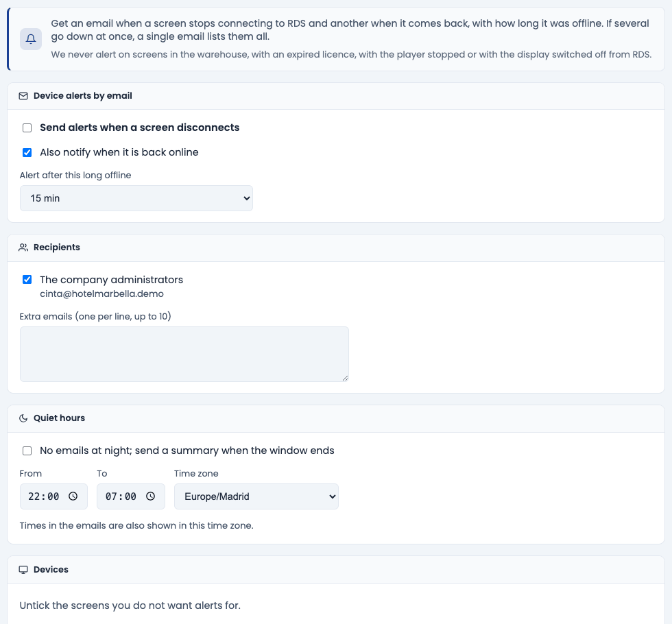Click the Untick the screens you do not want alerts for text
Viewport: 672px width, 624px height.
click(130, 605)
